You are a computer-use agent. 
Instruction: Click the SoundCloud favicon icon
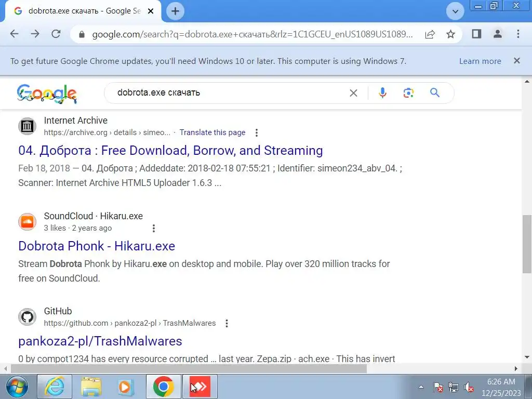click(27, 222)
